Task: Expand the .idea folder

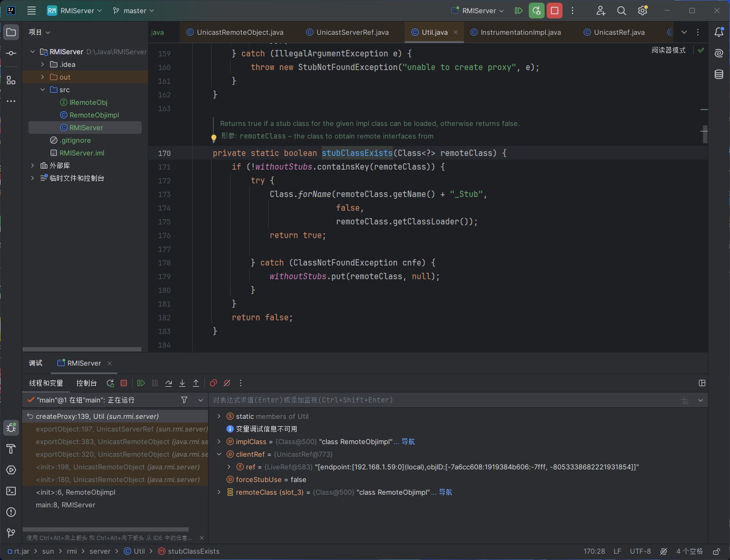Action: pyautogui.click(x=43, y=64)
